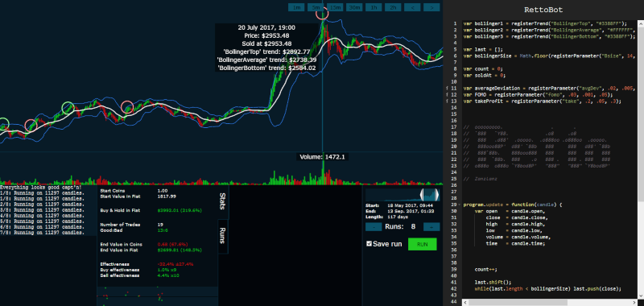Choose the 15m timeframe button
This screenshot has width=644, height=306.
click(335, 7)
